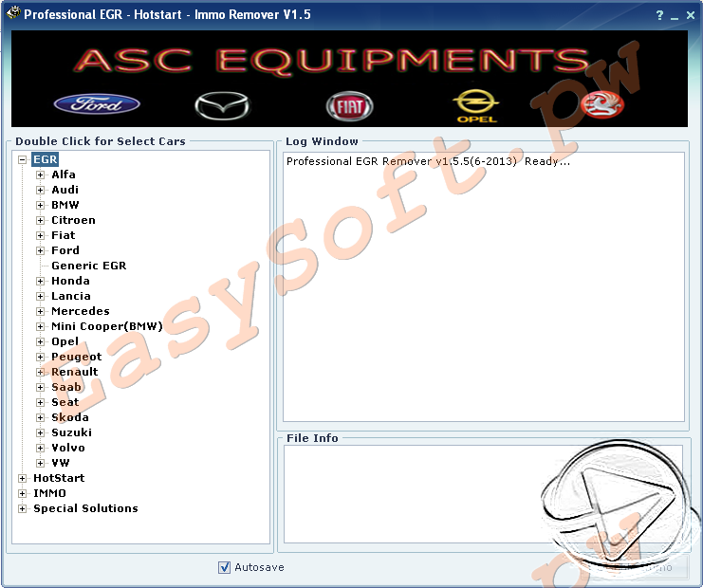
Task: Select the HotStart tree label
Action: (x=59, y=478)
